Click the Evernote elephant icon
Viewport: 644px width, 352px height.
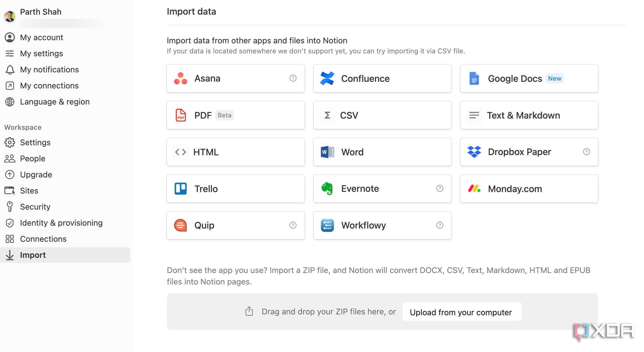[327, 189]
